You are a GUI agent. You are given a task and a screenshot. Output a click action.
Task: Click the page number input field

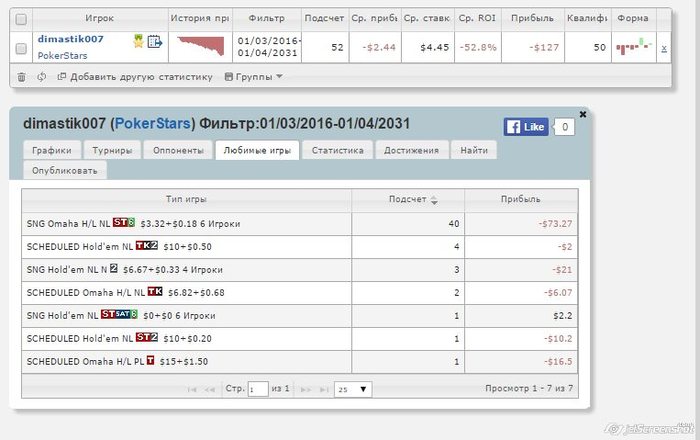(258, 389)
